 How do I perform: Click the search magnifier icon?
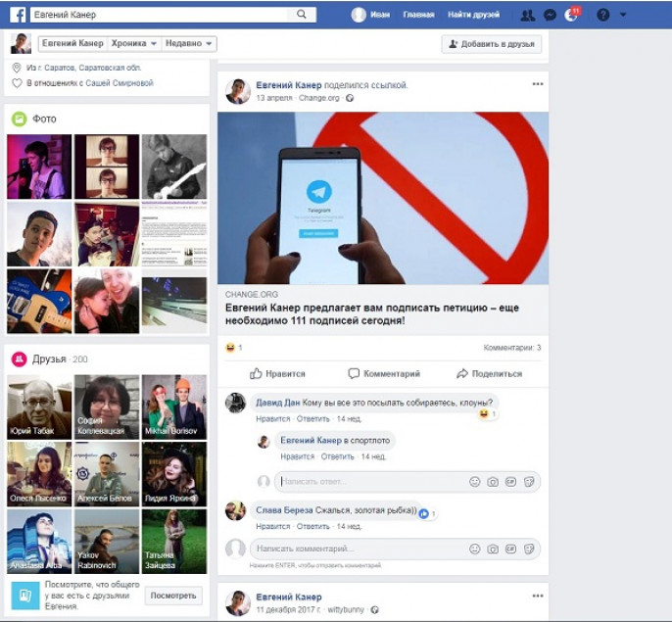click(x=302, y=14)
